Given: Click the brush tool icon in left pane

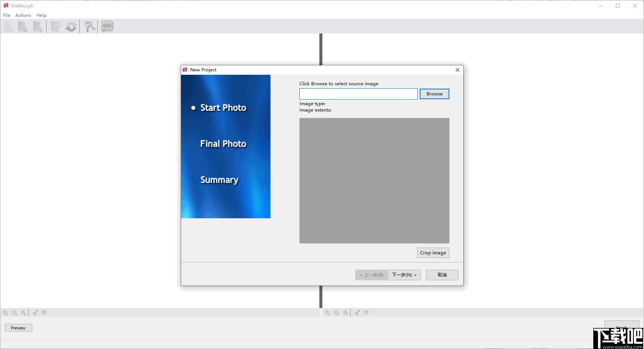Looking at the screenshot, I should click(35, 313).
